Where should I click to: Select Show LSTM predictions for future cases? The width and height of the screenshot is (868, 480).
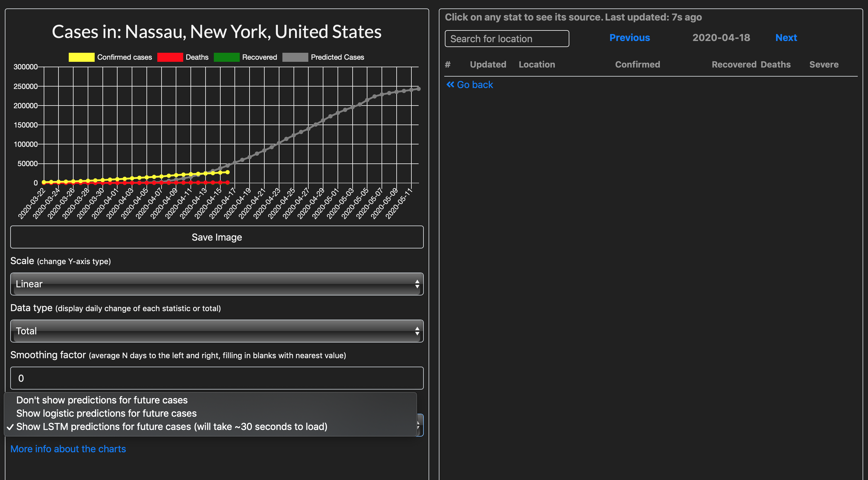click(172, 426)
